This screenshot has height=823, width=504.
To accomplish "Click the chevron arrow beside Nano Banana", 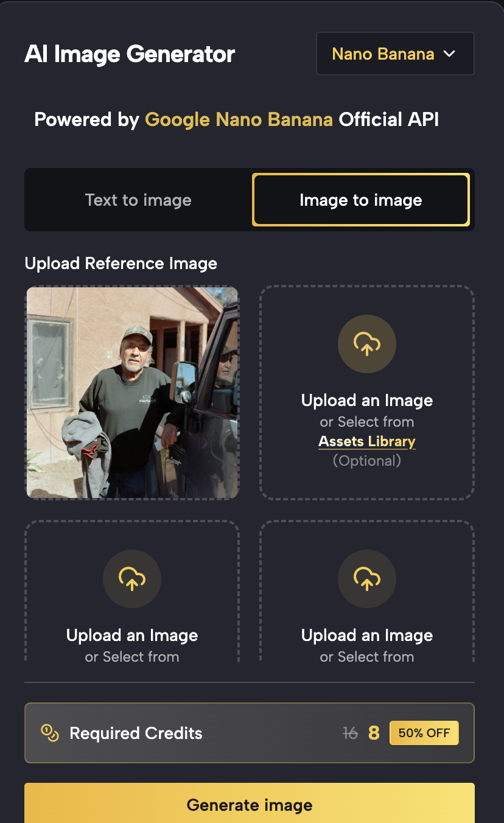I will (x=449, y=54).
